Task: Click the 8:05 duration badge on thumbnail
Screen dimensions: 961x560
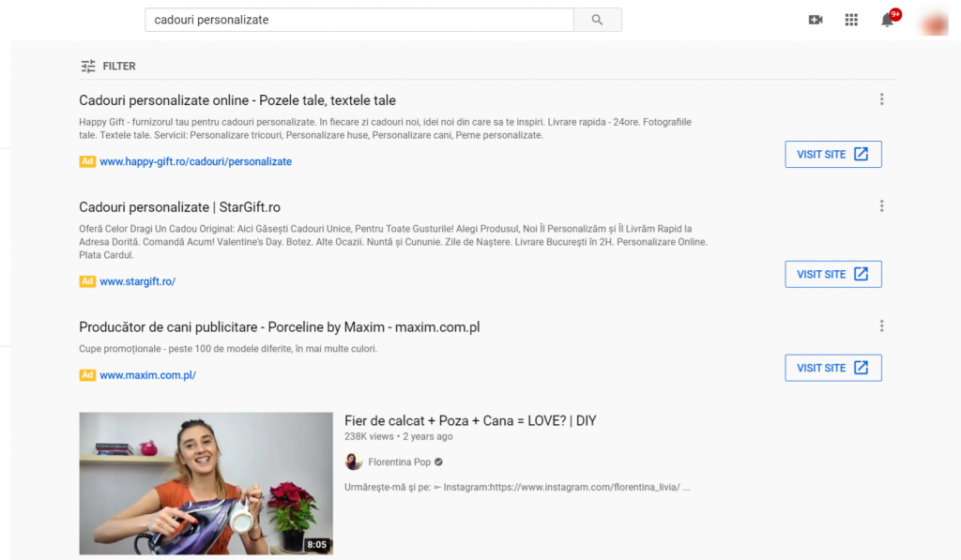Action: 317,545
